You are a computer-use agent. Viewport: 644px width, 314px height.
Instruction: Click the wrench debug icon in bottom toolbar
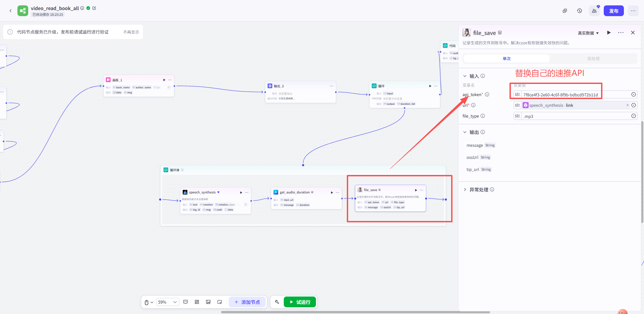pos(277,302)
